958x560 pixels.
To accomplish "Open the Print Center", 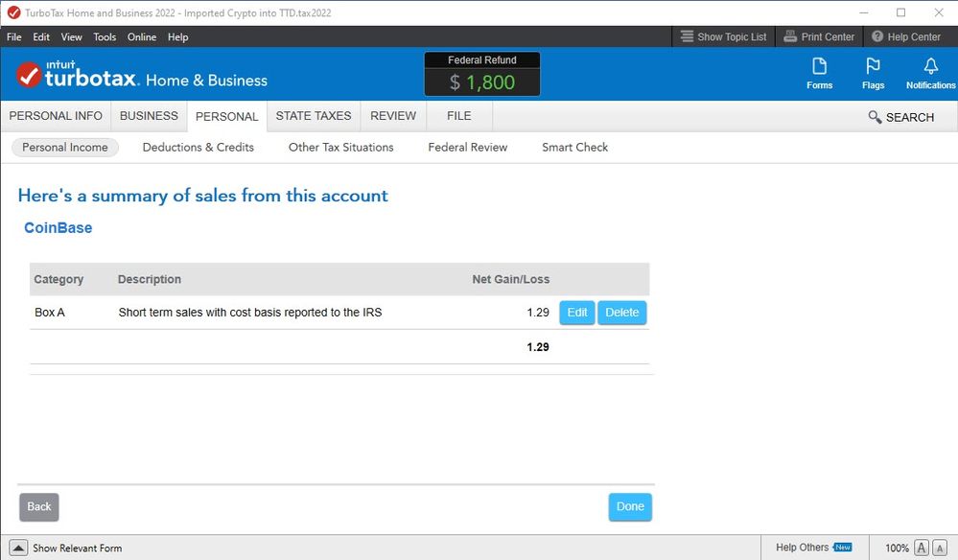I will click(x=818, y=36).
